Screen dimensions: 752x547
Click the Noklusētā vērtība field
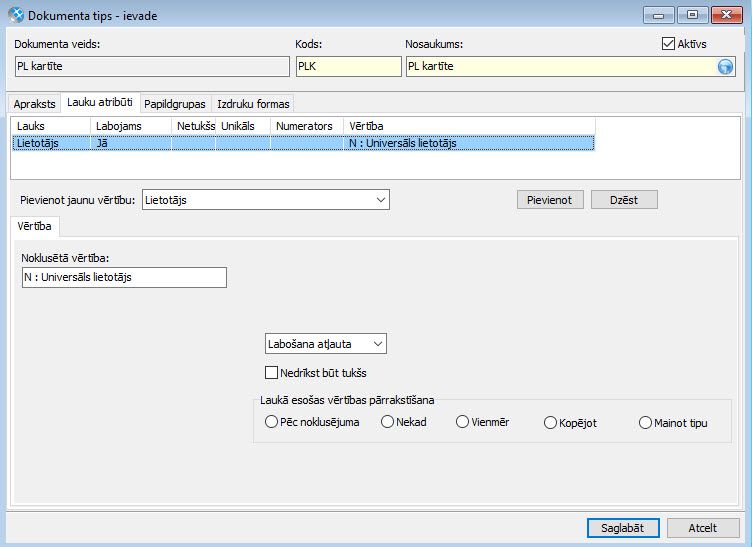point(124,278)
